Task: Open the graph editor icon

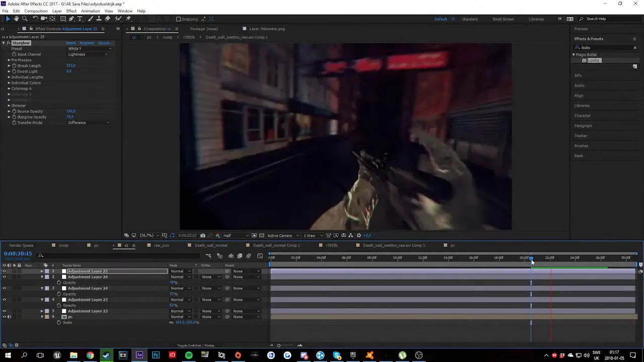Action: [x=260, y=256]
